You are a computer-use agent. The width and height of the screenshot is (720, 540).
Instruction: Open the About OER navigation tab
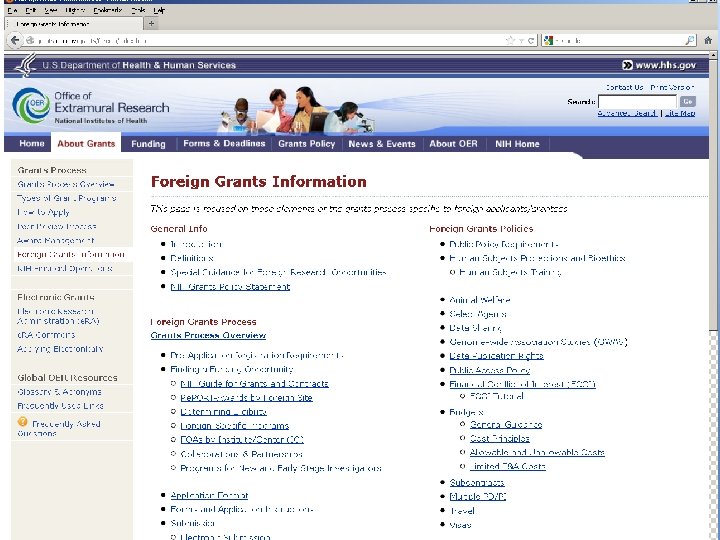[453, 144]
